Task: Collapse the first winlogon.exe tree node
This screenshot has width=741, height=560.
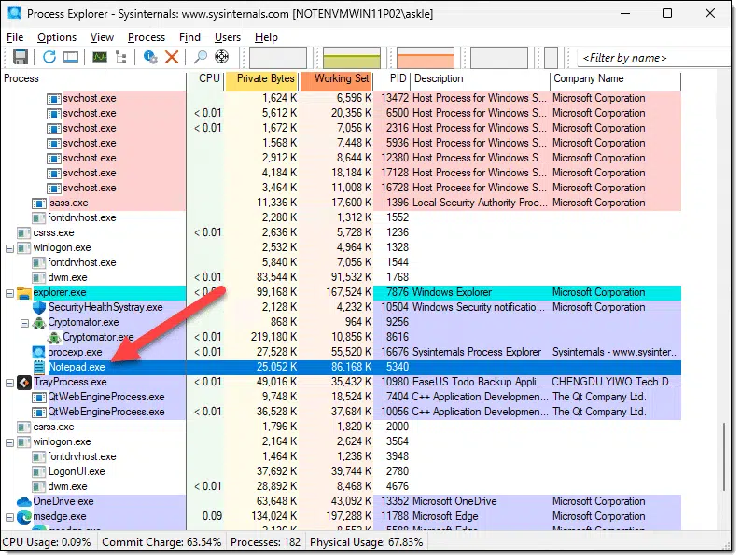Action: 9,248
